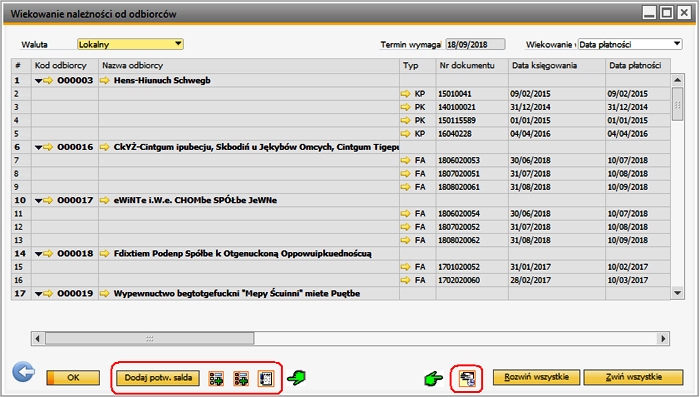The image size is (700, 397).
Task: Click the vertical scrollbar thumb
Action: (x=677, y=104)
